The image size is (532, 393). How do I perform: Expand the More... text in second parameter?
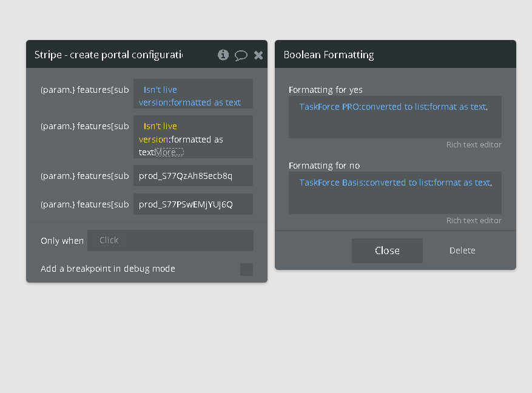pos(169,152)
